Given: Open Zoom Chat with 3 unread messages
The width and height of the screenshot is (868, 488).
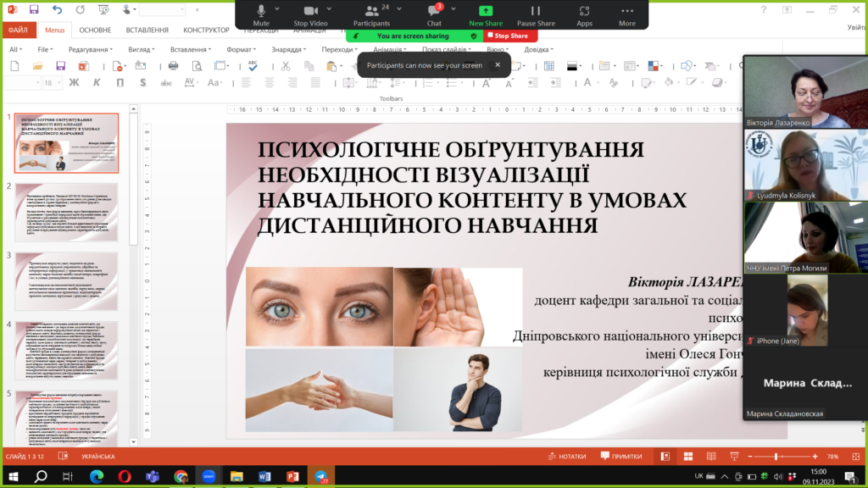Looking at the screenshot, I should [x=434, y=15].
